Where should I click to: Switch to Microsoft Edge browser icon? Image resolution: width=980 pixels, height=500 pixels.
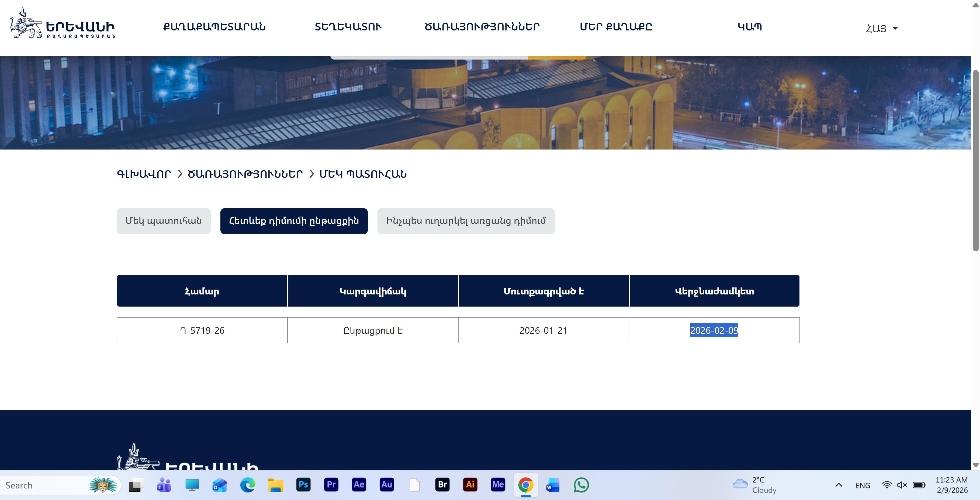tap(248, 485)
